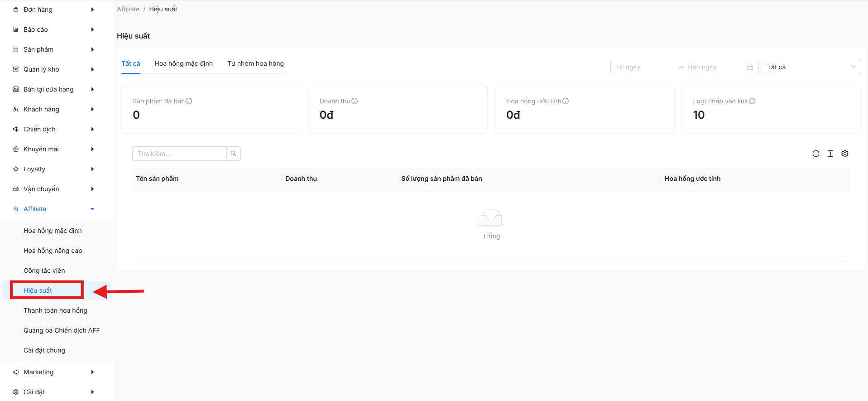Click the Quản lý kho box icon
The image size is (868, 401).
(16, 69)
